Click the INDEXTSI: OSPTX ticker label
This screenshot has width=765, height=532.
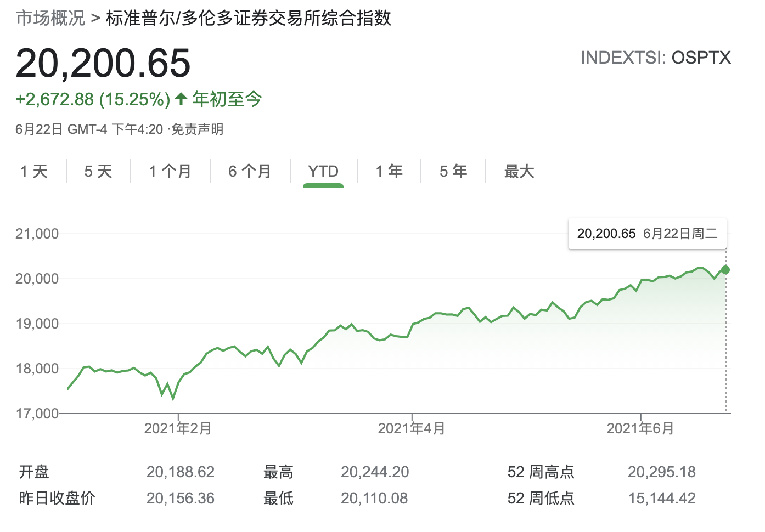tap(656, 58)
